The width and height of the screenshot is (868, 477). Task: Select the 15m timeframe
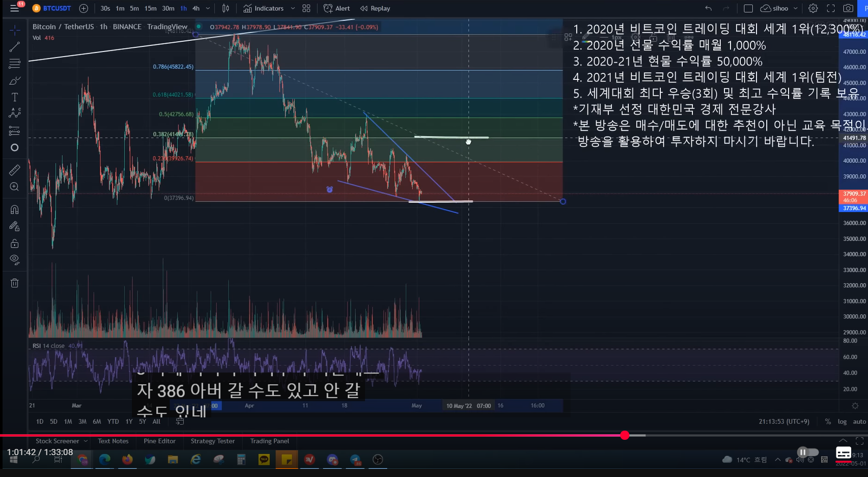click(150, 8)
